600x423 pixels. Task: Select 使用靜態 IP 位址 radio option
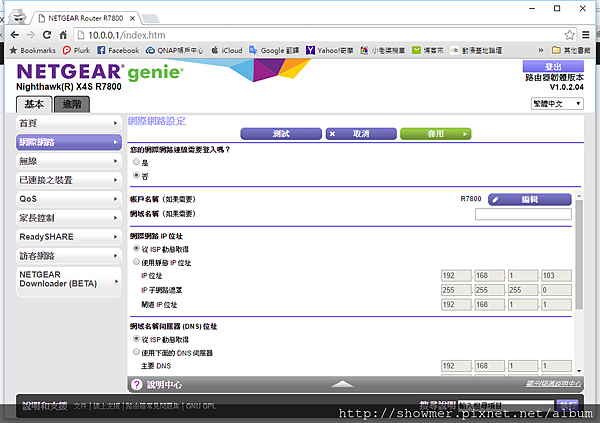(x=136, y=261)
